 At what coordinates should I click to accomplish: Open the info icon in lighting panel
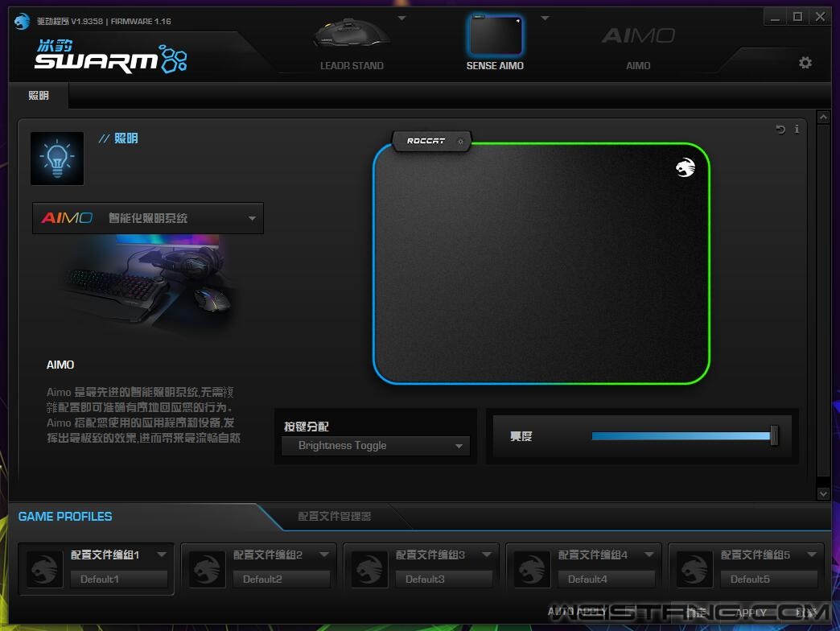click(797, 129)
